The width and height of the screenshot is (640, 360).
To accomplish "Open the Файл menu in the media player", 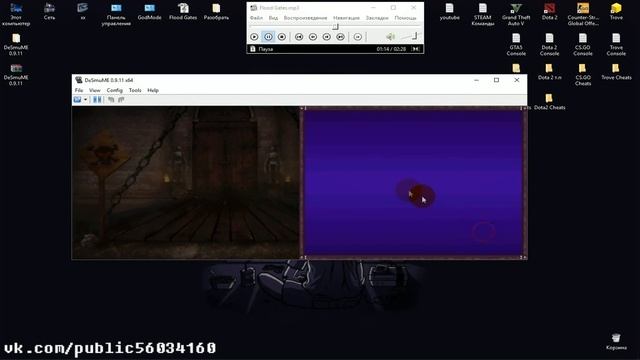I will [x=256, y=18].
